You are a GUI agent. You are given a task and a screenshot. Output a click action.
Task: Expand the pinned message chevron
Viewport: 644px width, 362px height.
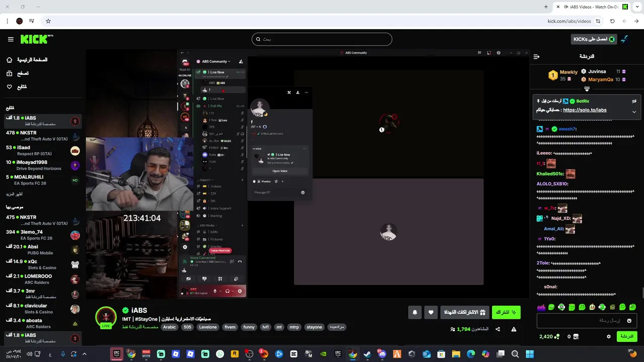(634, 112)
